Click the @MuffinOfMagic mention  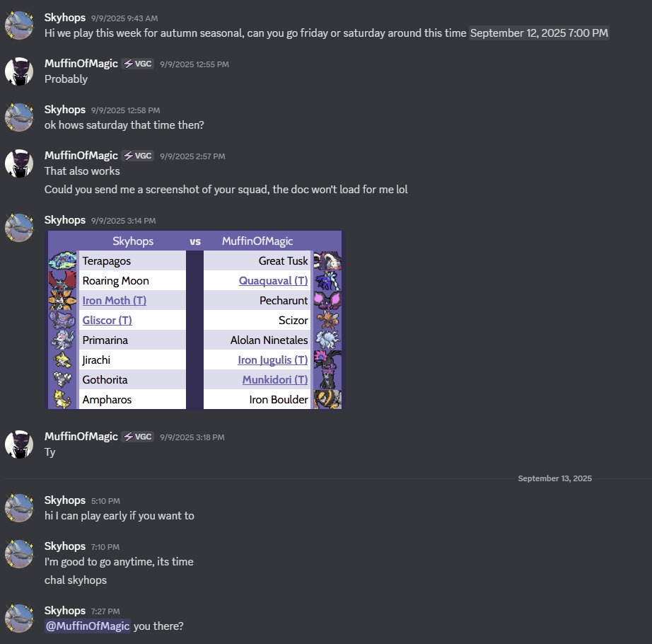point(88,626)
